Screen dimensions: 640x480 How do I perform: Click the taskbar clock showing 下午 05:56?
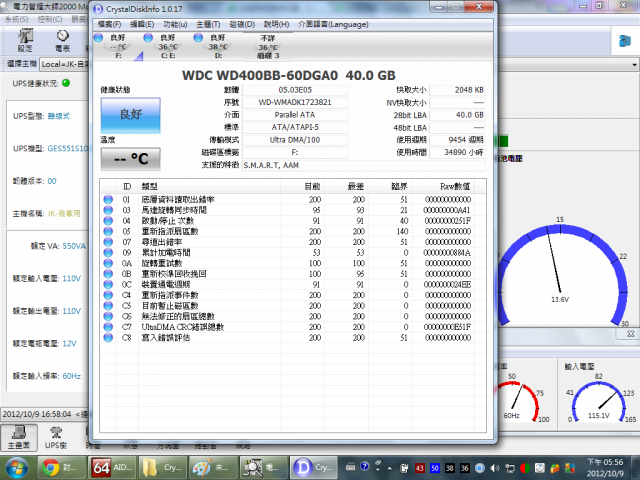coord(605,468)
